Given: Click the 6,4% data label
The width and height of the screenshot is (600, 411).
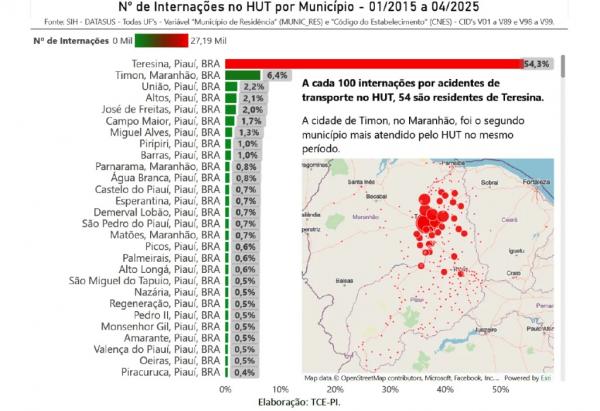Looking at the screenshot, I should tap(277, 75).
